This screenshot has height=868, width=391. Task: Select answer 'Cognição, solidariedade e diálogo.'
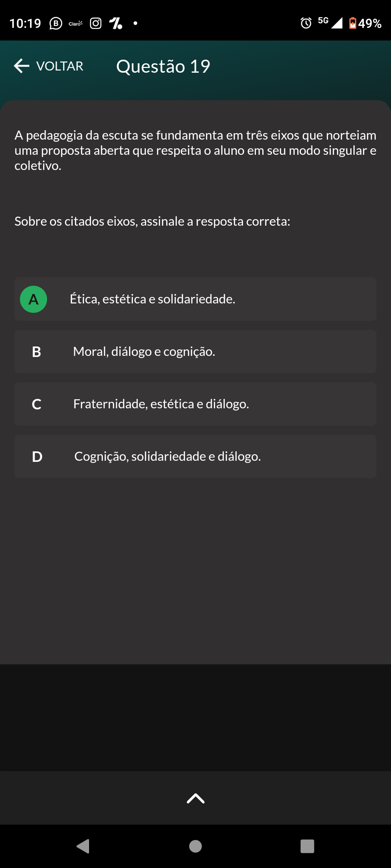[x=168, y=456]
